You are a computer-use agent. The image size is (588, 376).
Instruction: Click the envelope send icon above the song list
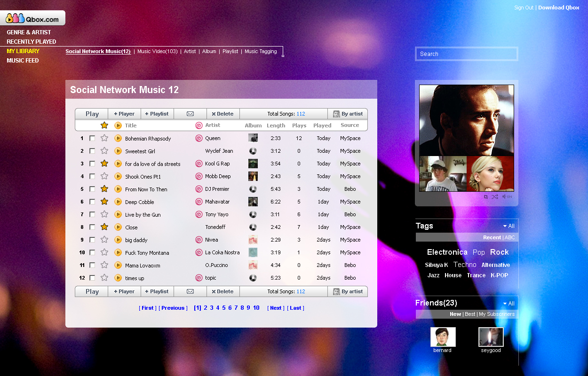190,114
